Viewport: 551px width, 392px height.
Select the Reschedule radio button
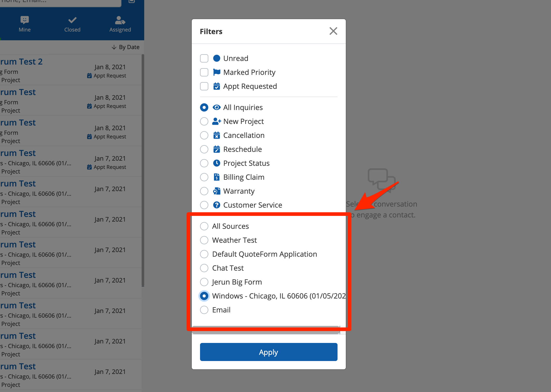(x=204, y=149)
